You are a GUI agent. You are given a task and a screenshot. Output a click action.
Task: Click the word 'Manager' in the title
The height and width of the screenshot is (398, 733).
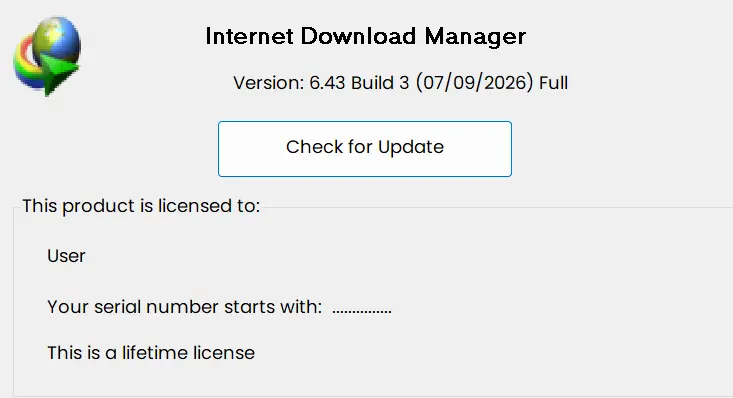tap(475, 37)
